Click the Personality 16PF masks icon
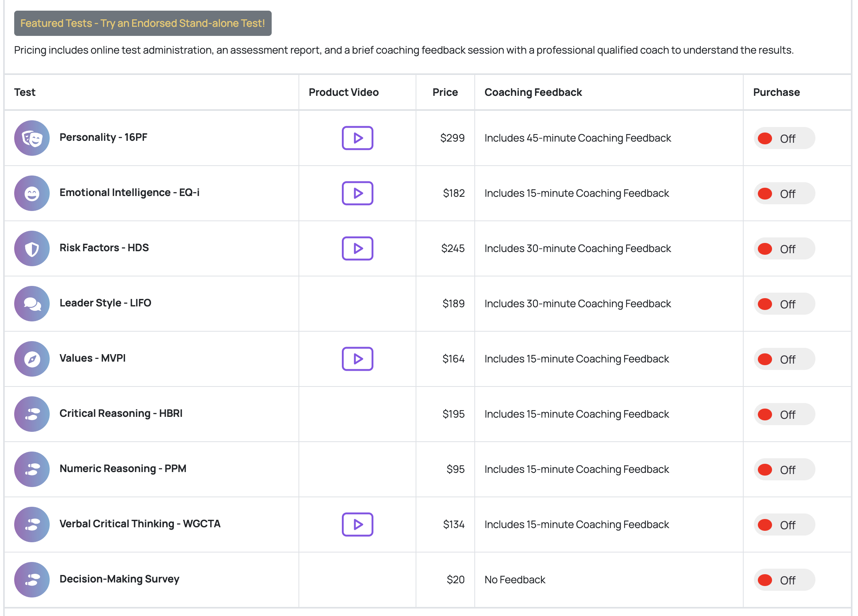 click(32, 138)
